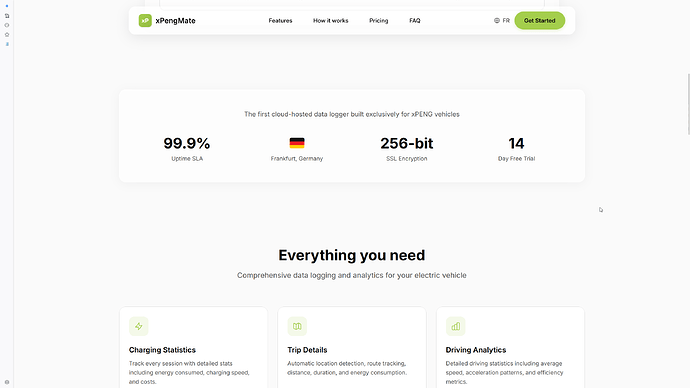
Task: Click the Charging Statistics description text
Action: (189, 373)
